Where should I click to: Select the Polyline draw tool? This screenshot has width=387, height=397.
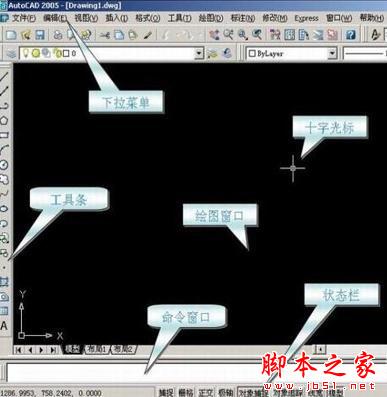click(x=4, y=106)
